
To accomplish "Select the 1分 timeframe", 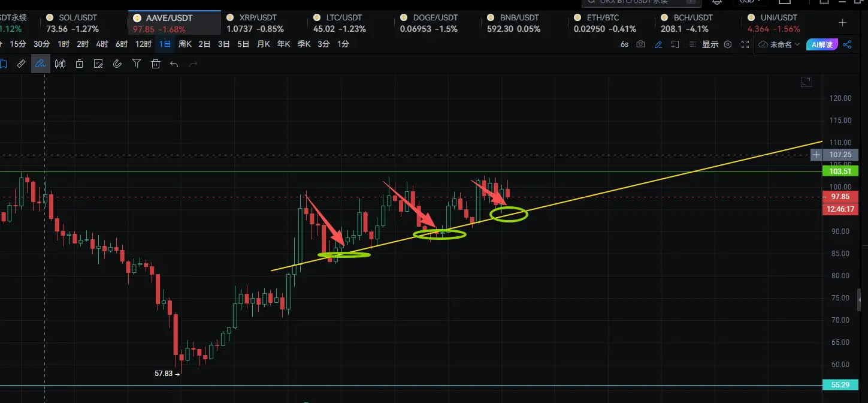I will pyautogui.click(x=343, y=44).
